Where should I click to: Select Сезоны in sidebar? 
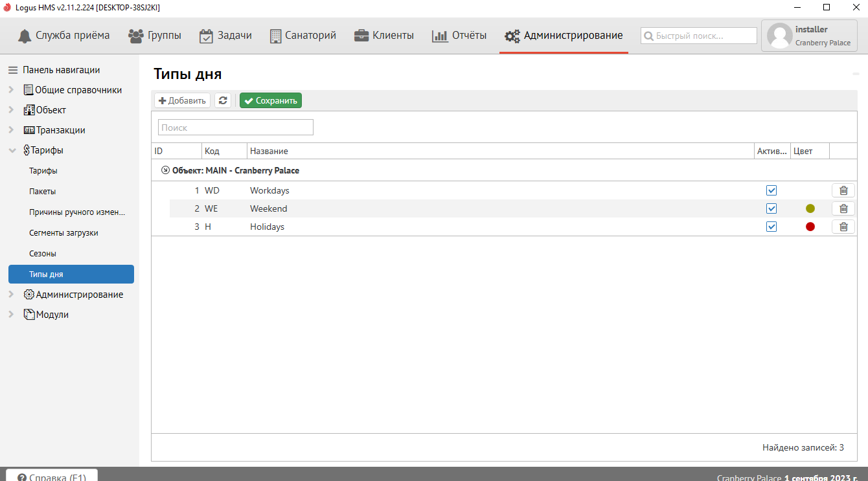[43, 254]
